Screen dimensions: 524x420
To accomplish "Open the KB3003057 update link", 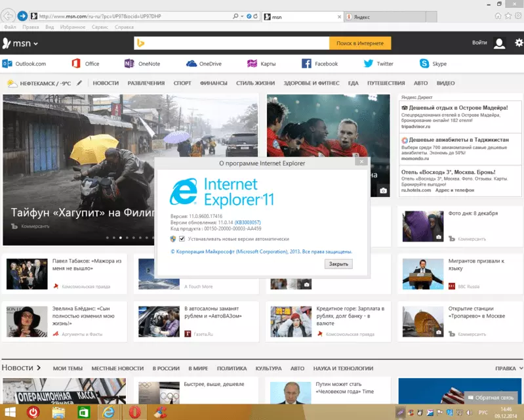I will (249, 222).
